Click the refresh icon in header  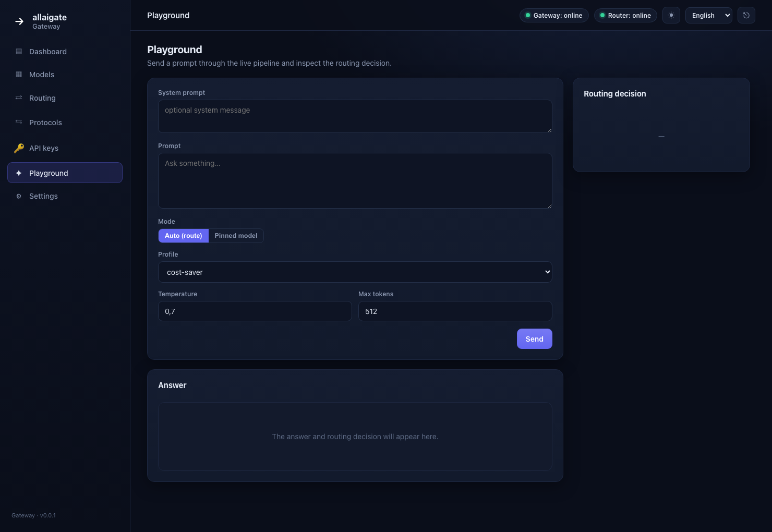746,15
